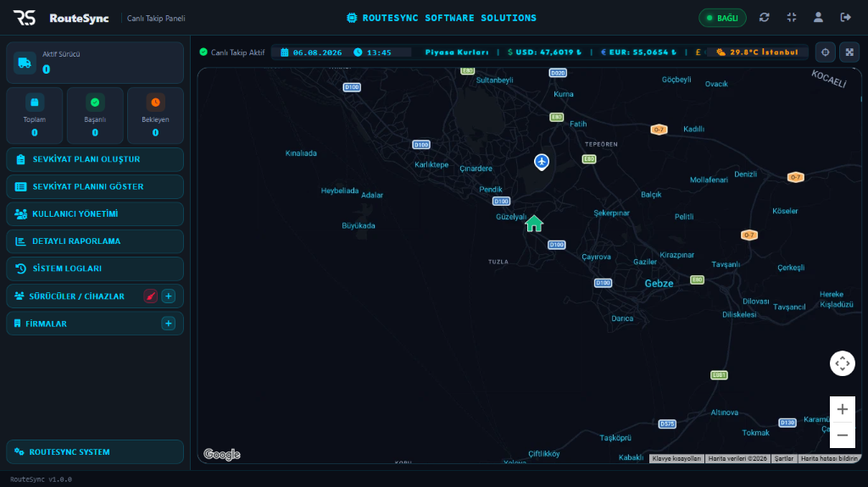Viewport: 868px width, 487px height.
Task: Click the Başarılı checkmark icon
Action: (95, 102)
